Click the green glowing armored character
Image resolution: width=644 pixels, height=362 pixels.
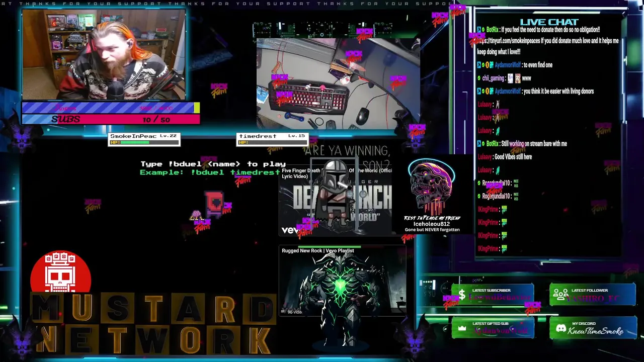pos(341,297)
